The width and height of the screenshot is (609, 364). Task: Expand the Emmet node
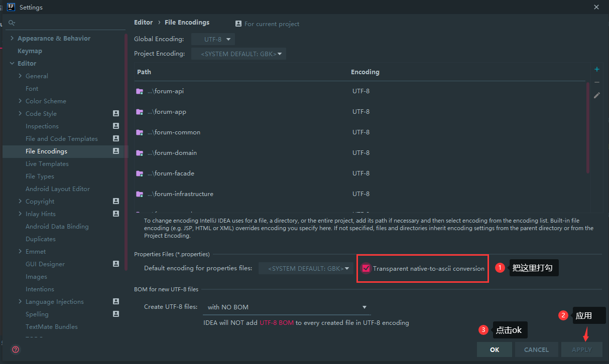tap(20, 252)
